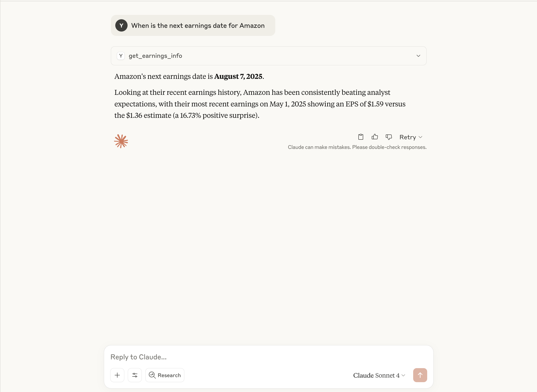
Task: Click the Y icon beside get_earnings_info
Action: [121, 56]
